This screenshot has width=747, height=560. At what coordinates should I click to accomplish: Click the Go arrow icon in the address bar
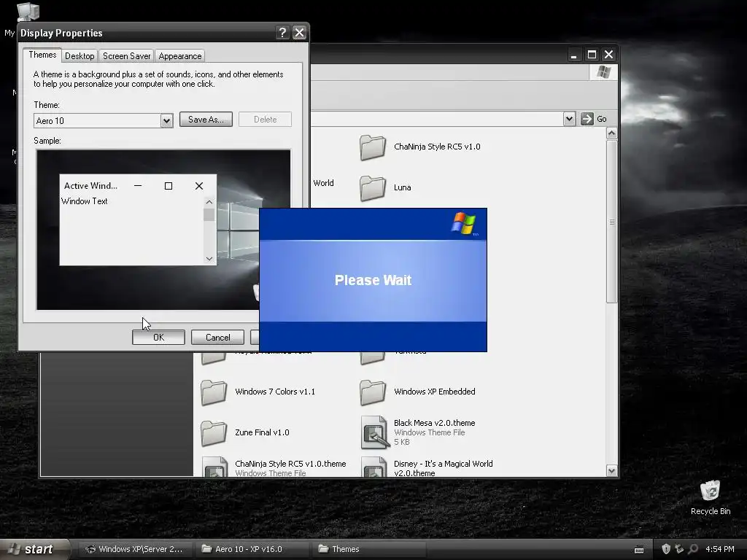pos(587,119)
